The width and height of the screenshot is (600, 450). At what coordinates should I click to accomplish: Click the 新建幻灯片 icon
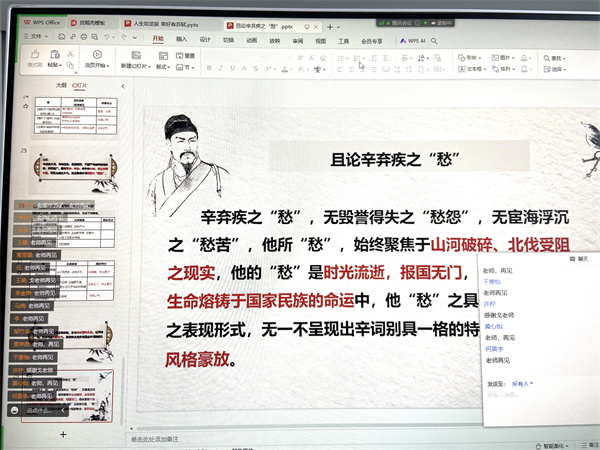pos(136,55)
